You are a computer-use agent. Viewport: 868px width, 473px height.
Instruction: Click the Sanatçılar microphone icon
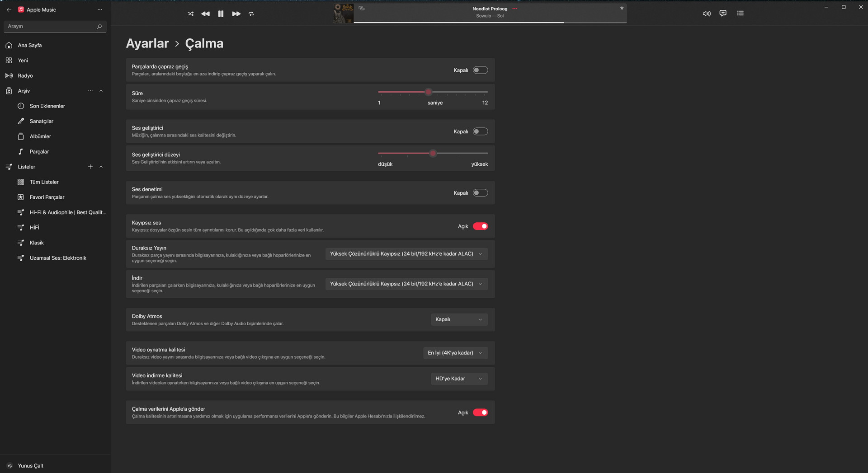(21, 121)
